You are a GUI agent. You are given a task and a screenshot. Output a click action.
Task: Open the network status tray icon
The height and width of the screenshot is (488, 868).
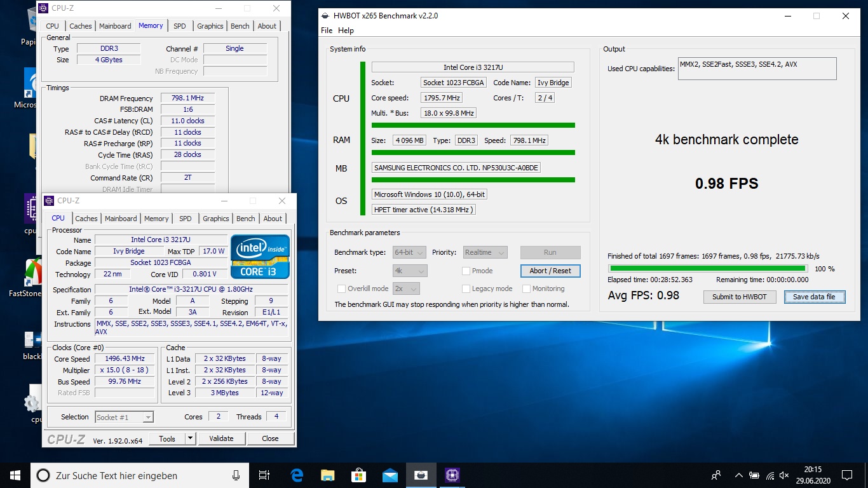tap(770, 475)
